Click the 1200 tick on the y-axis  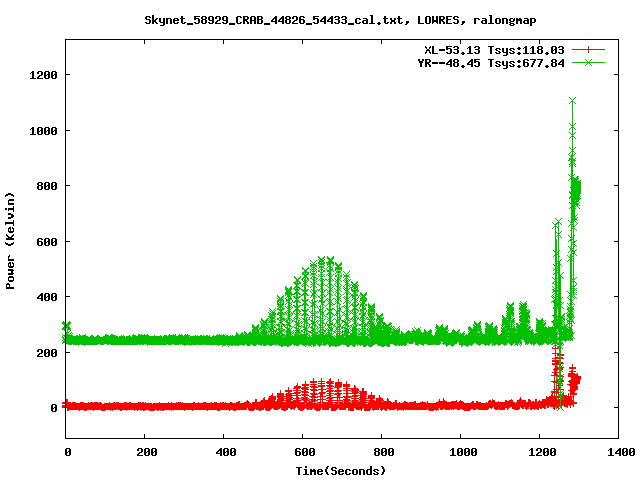pos(42,75)
